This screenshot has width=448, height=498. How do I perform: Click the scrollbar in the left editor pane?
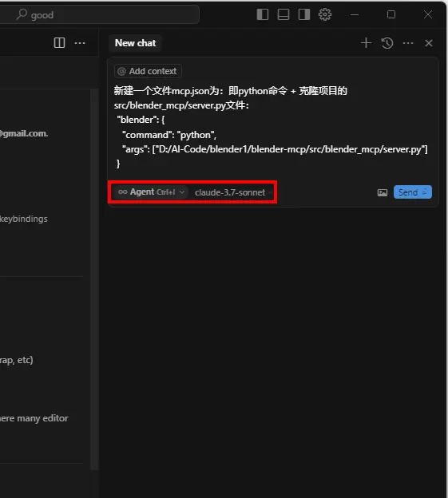pyautogui.click(x=94, y=279)
